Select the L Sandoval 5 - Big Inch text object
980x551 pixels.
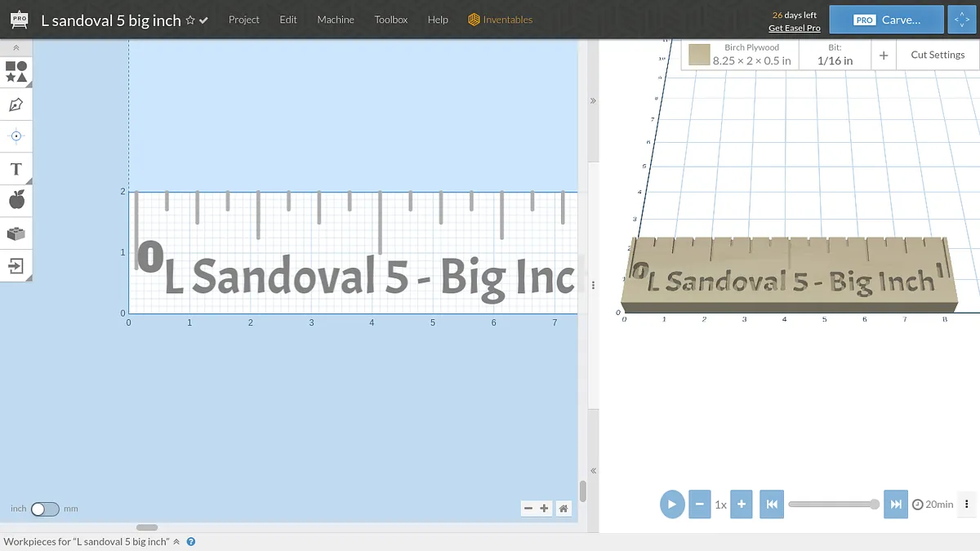pos(370,278)
